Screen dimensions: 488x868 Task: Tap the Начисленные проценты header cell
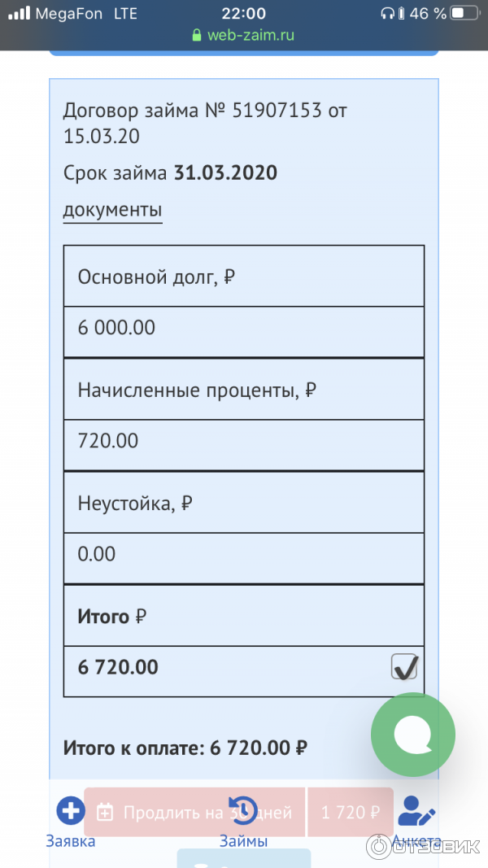click(243, 390)
